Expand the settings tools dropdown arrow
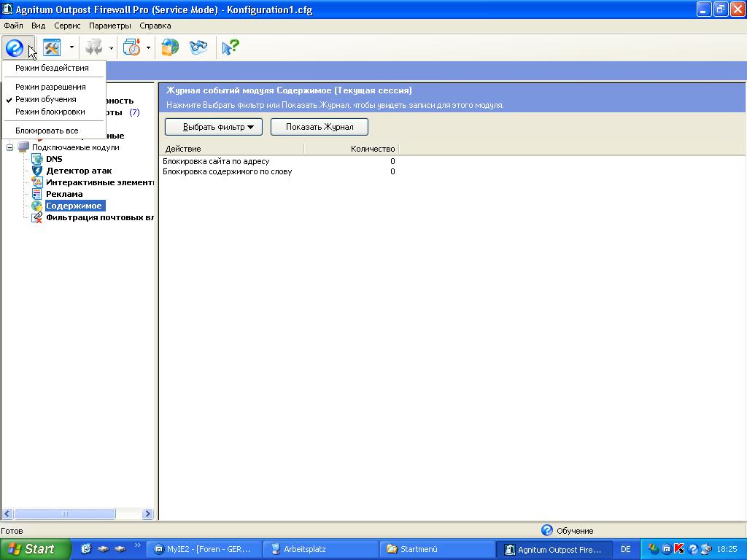 (71, 47)
